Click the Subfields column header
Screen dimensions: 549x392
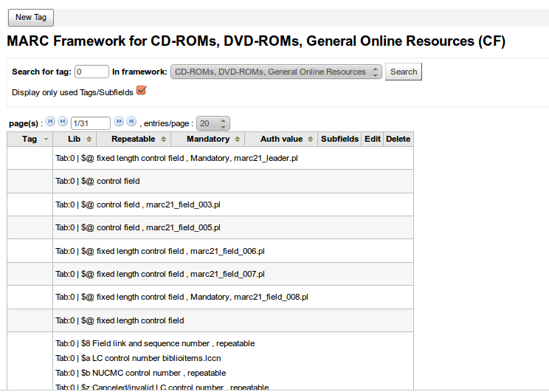pyautogui.click(x=339, y=139)
